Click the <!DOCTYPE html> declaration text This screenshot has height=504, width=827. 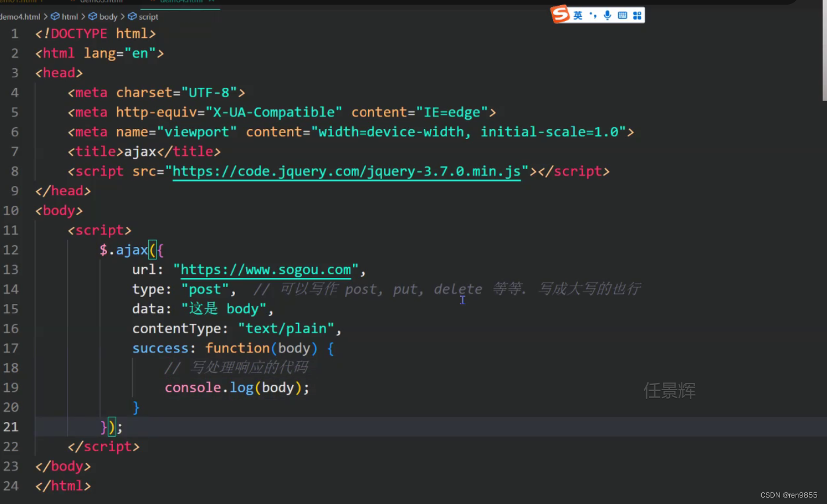(95, 34)
